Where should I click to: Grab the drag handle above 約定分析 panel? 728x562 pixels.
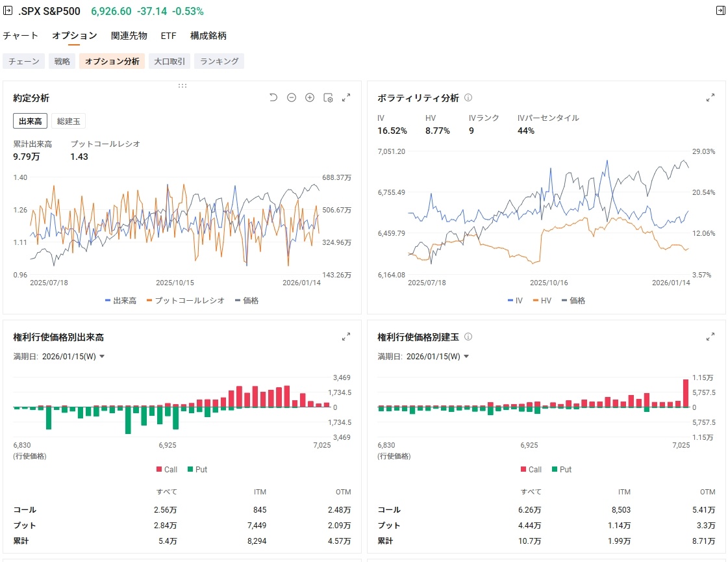coord(182,86)
